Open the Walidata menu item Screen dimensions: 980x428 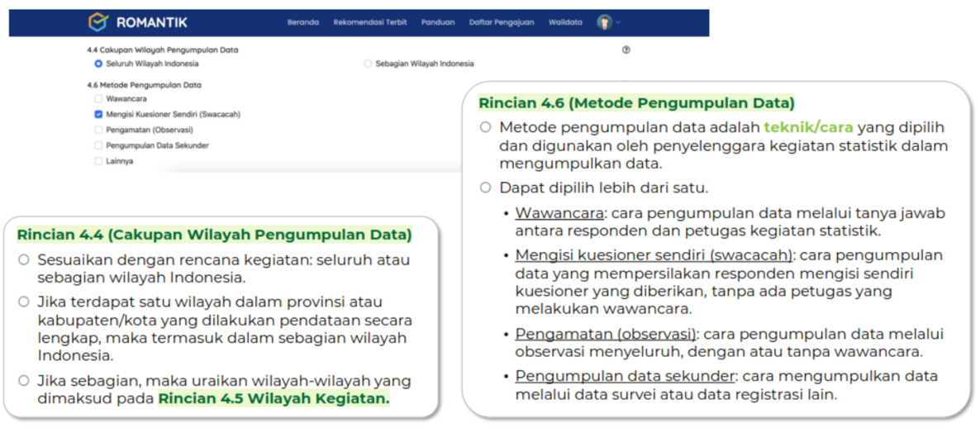565,22
